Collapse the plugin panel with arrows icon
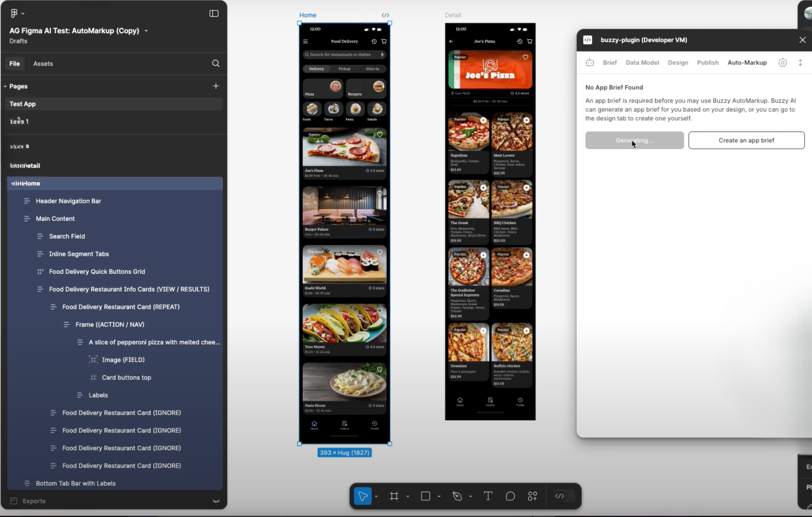This screenshot has height=517, width=812. tap(800, 63)
